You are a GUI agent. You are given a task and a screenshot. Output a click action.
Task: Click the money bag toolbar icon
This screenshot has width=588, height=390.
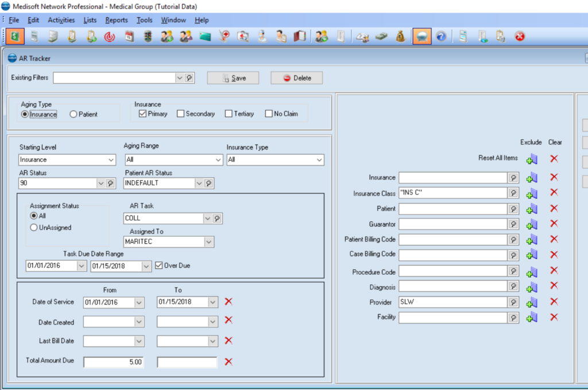[400, 37]
